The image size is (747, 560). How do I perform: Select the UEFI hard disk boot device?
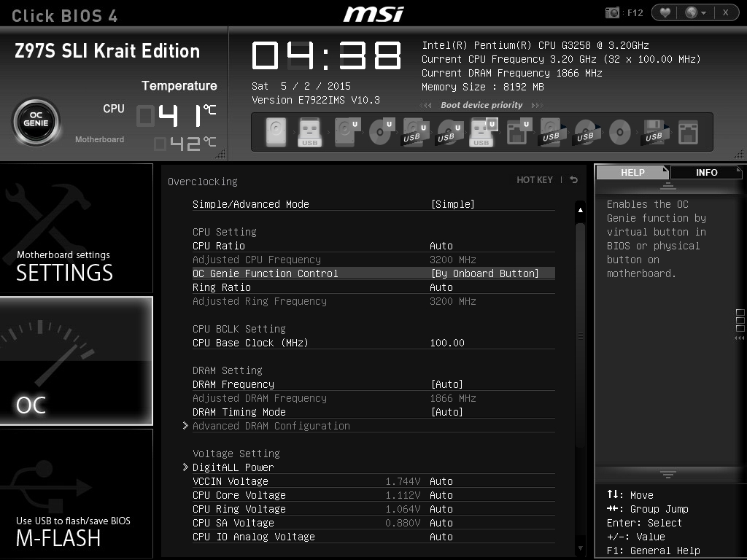(x=347, y=132)
